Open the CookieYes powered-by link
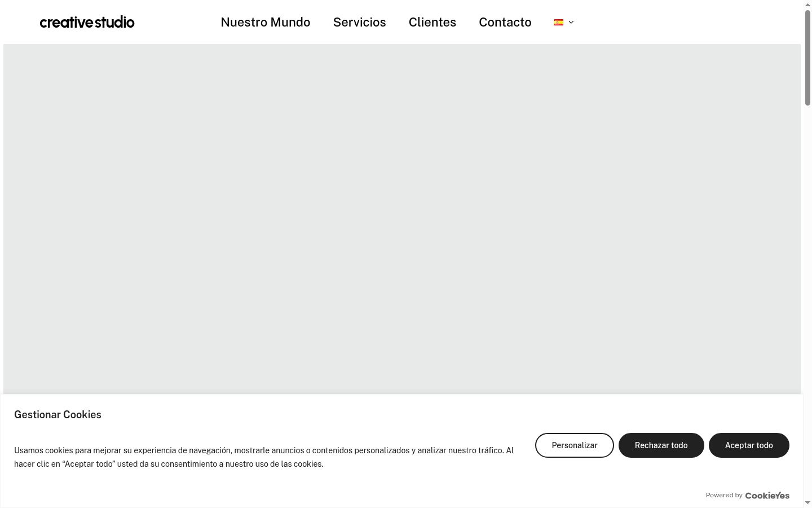The height and width of the screenshot is (508, 812). [x=767, y=495]
